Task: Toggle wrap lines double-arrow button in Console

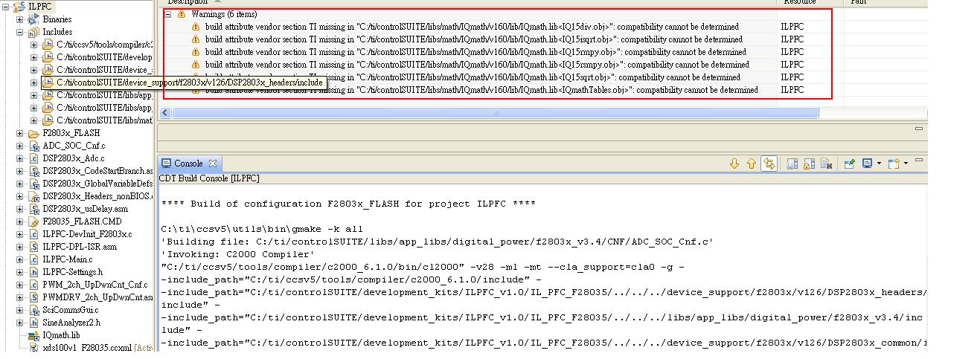Action: 769,164
